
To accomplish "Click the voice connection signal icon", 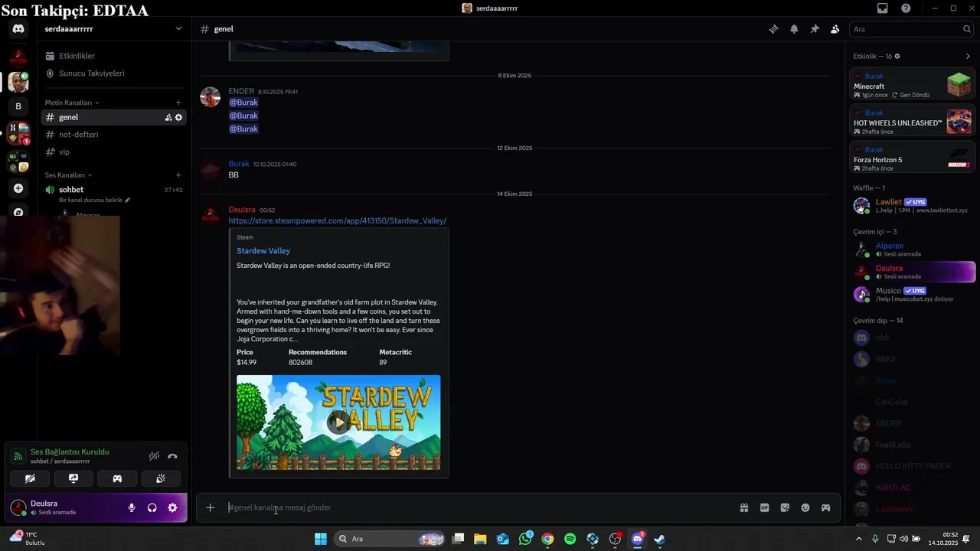I will (18, 456).
